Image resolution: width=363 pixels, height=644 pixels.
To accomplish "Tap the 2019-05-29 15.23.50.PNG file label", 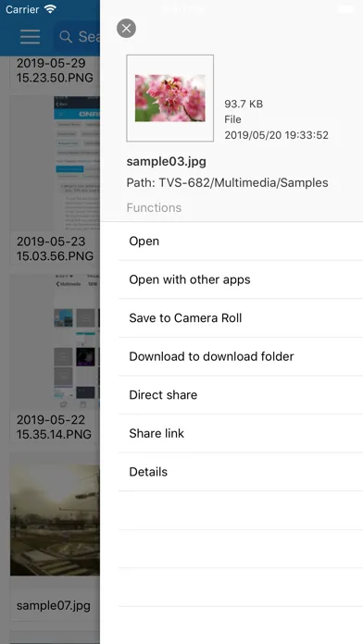I will pyautogui.click(x=55, y=70).
